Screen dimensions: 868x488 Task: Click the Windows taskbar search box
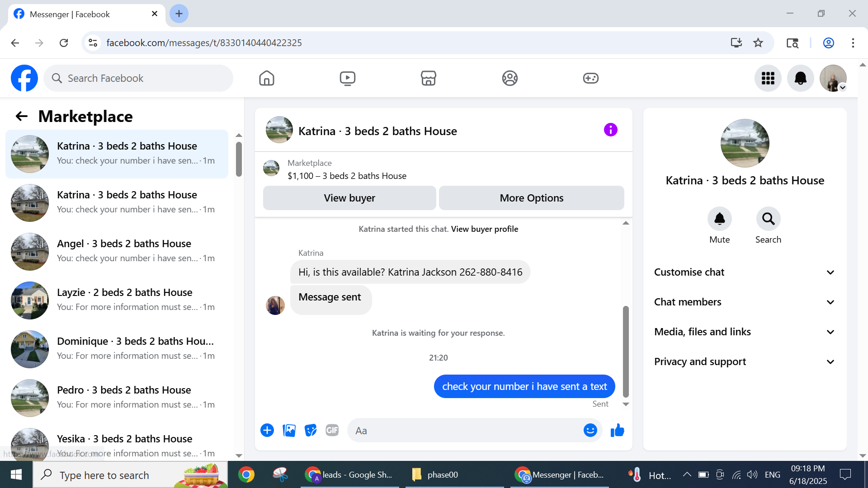130,474
